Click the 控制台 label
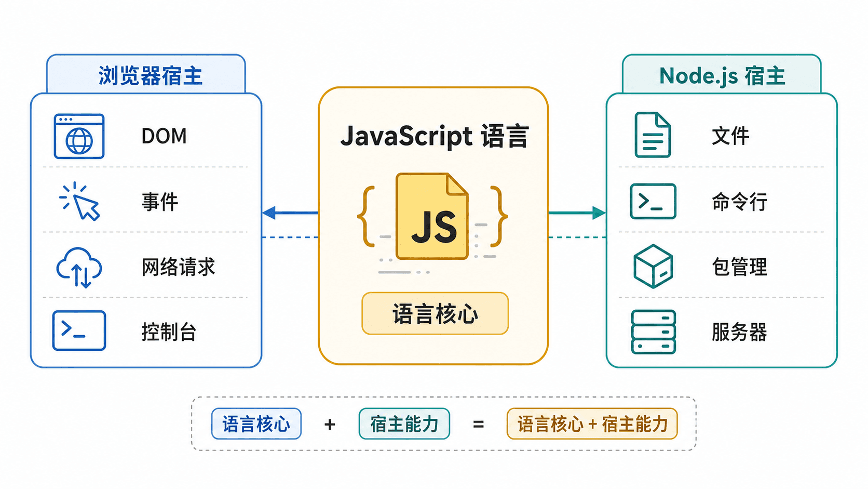The image size is (868, 489). pyautogui.click(x=169, y=332)
